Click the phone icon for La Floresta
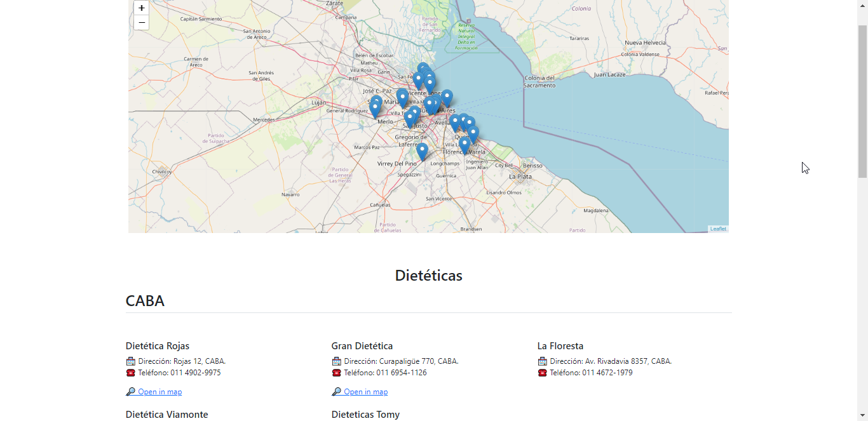Image resolution: width=868 pixels, height=421 pixels. point(543,373)
